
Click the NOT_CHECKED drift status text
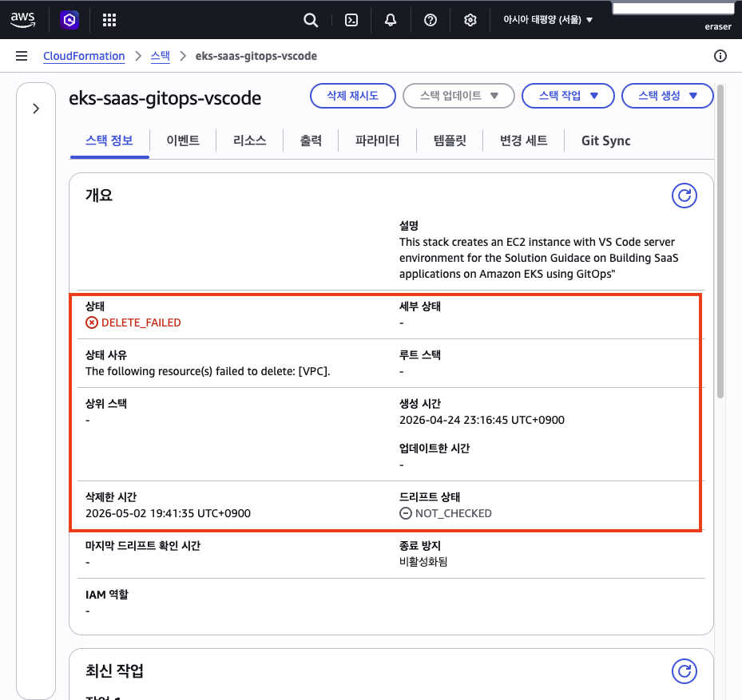click(x=454, y=513)
